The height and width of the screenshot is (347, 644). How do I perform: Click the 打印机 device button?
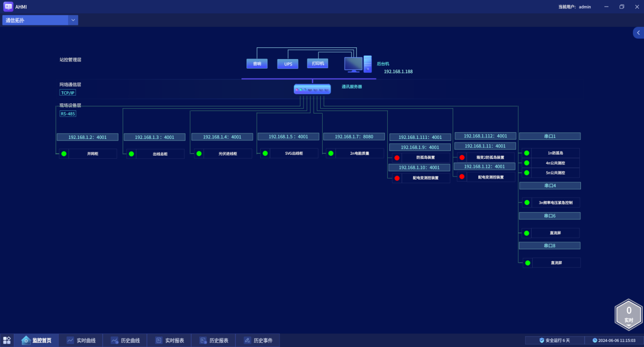point(318,64)
